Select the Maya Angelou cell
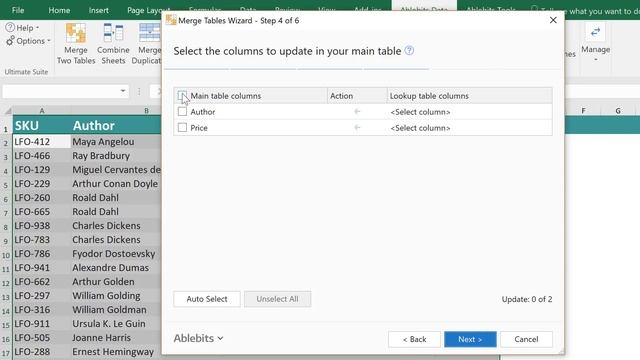 point(116,142)
